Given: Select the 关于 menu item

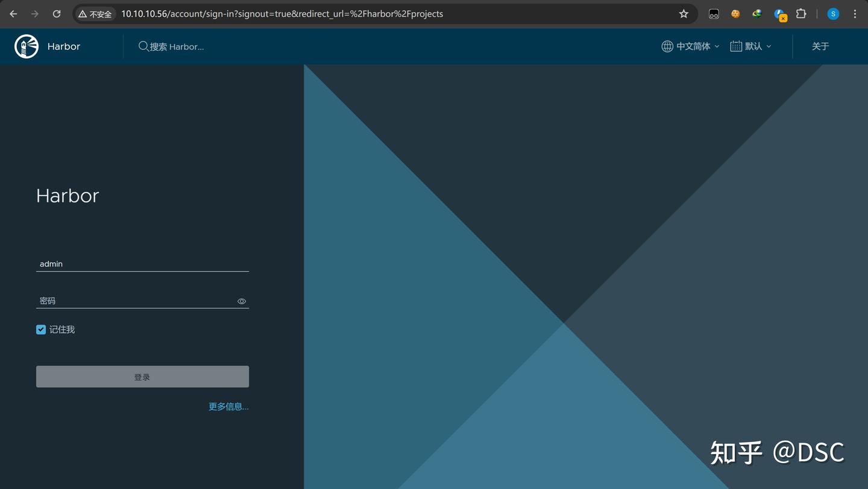Looking at the screenshot, I should click(820, 46).
